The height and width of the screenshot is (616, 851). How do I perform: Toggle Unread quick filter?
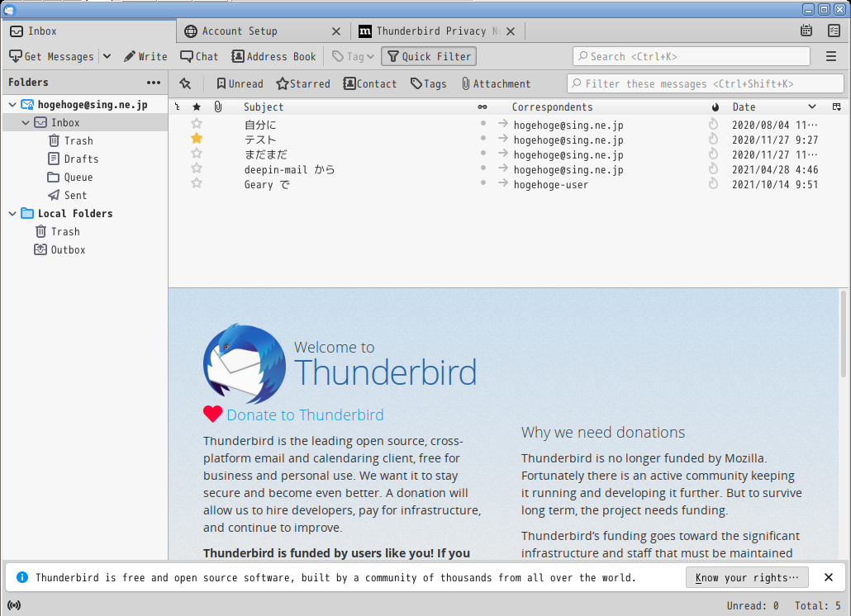[x=240, y=83]
